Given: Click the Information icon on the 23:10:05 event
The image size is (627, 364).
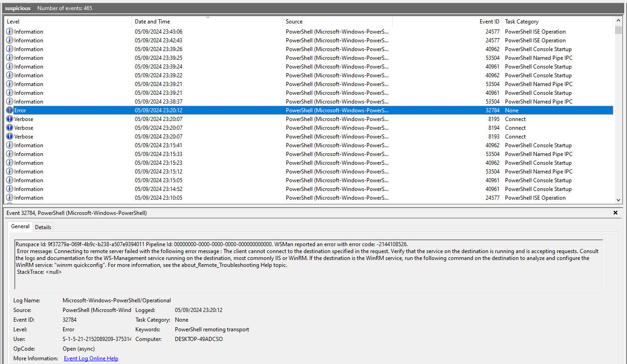Looking at the screenshot, I should [10, 198].
